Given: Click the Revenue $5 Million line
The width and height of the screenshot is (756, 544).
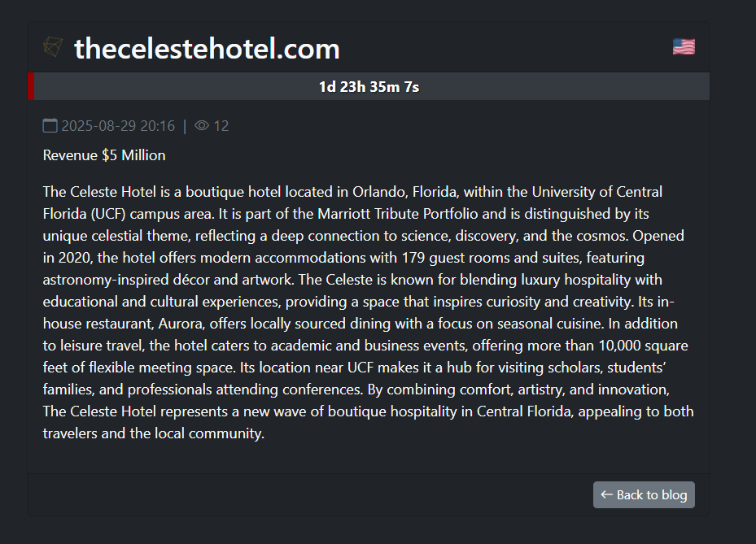Looking at the screenshot, I should click(103, 154).
